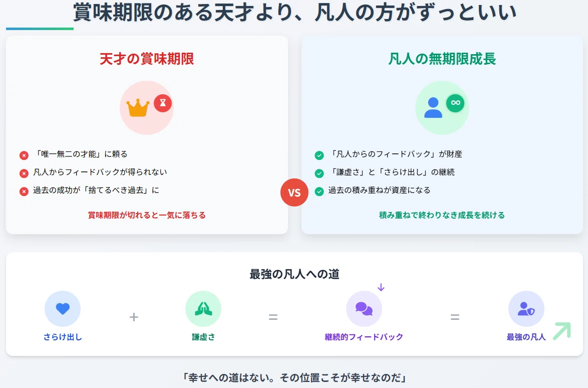Click the orange crown icon
588x388 pixels.
coord(138,108)
